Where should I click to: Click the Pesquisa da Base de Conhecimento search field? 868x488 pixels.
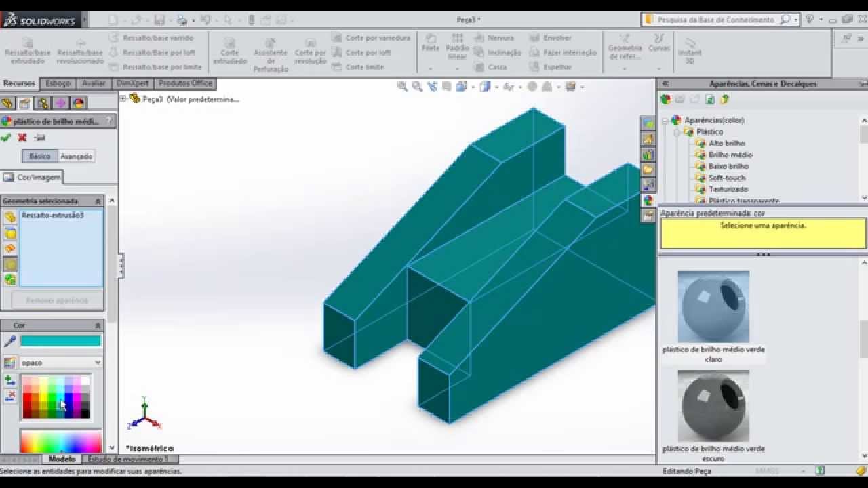tap(716, 20)
